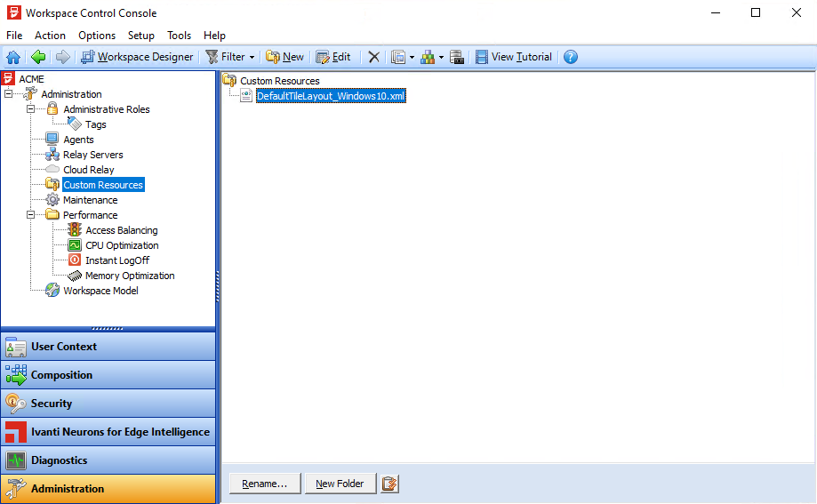
Task: Click the colored building blocks toolbar icon
Action: tap(428, 57)
